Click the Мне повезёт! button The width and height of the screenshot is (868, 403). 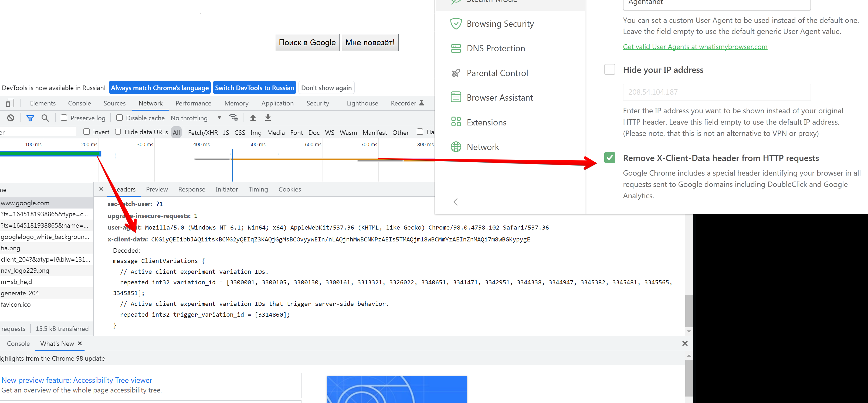point(370,42)
